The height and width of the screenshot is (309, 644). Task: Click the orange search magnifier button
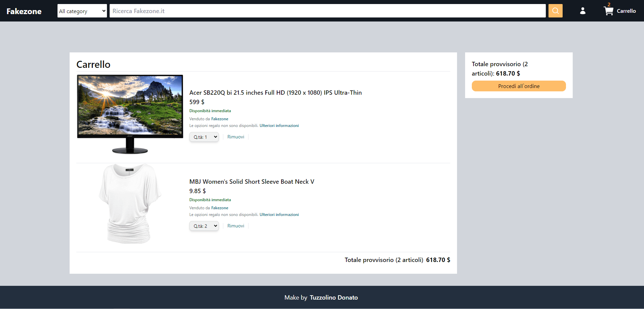point(555,11)
